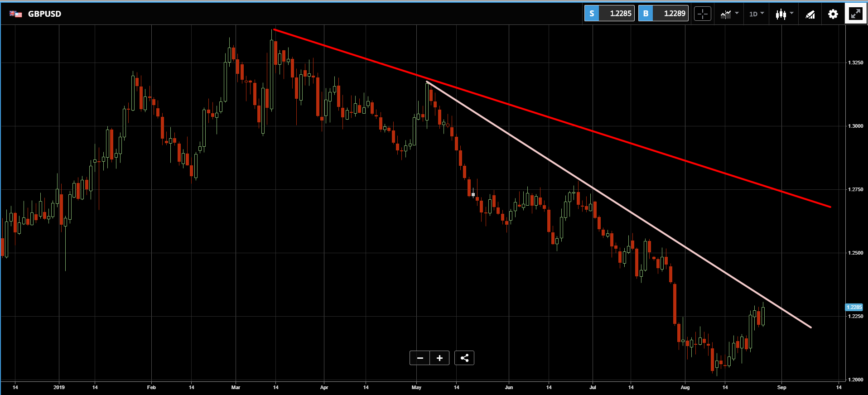Click the GBPUSD flag icon

[x=16, y=14]
